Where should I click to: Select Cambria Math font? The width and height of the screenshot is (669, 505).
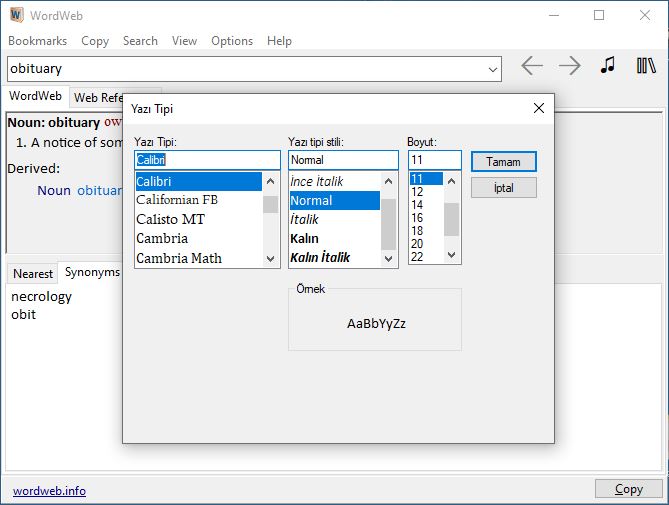tap(198, 258)
